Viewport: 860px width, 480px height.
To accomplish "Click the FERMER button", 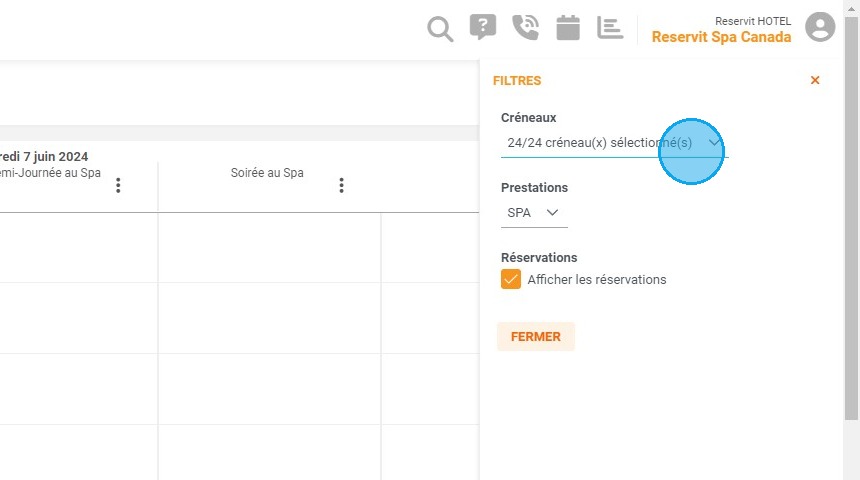I will click(x=536, y=336).
